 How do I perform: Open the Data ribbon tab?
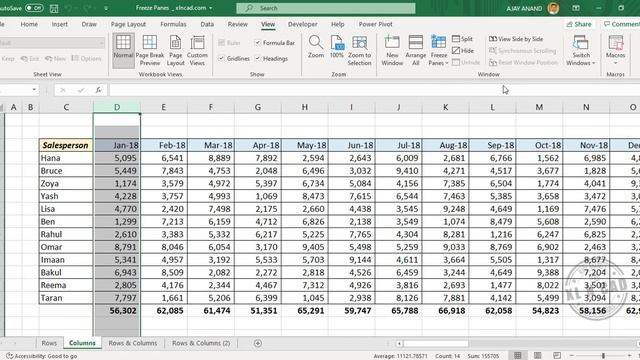point(207,24)
